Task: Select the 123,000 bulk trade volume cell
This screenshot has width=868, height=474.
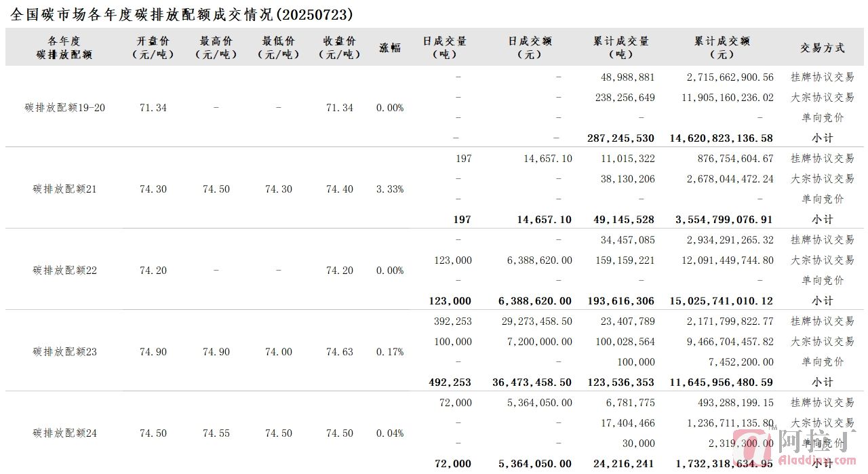Action: point(453,260)
